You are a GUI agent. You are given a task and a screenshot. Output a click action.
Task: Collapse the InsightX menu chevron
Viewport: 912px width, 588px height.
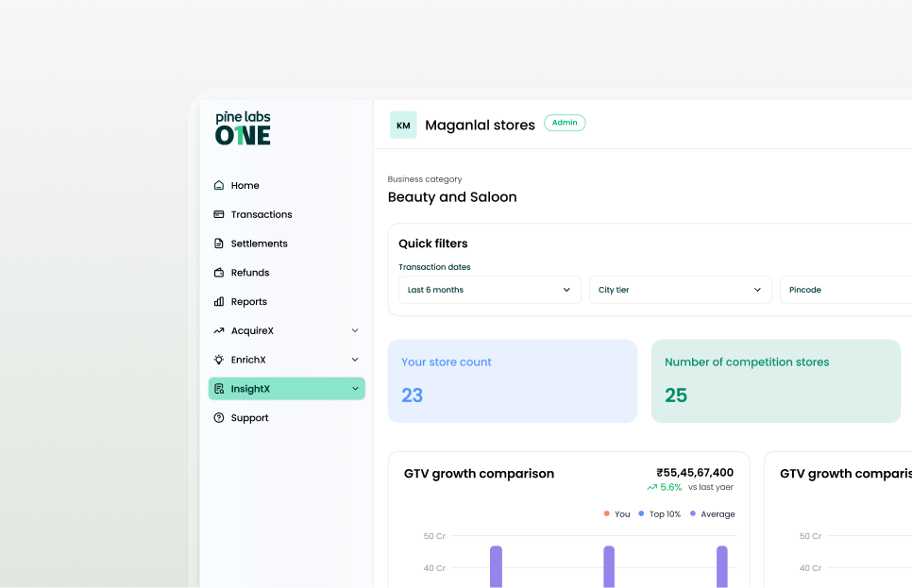[x=355, y=389]
